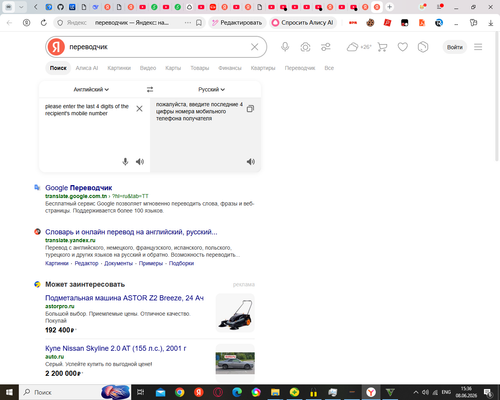Clear the English source text
This screenshot has width=500, height=400.
point(139,109)
